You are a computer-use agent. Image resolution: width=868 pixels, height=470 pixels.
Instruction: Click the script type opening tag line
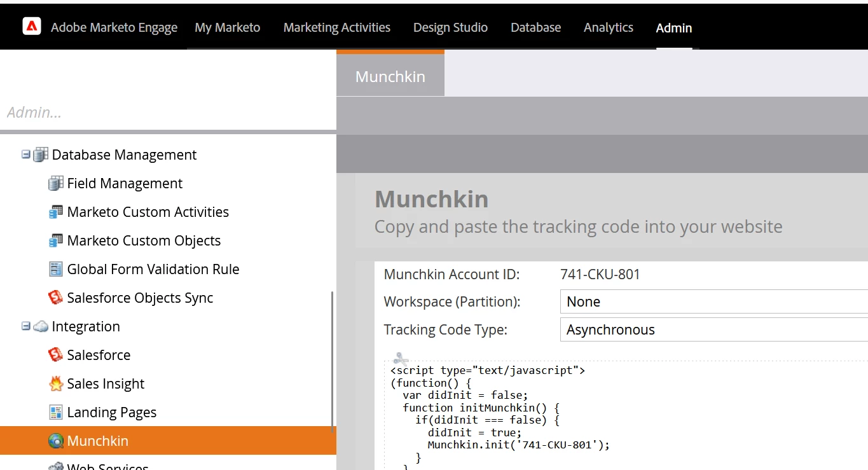pyautogui.click(x=488, y=370)
